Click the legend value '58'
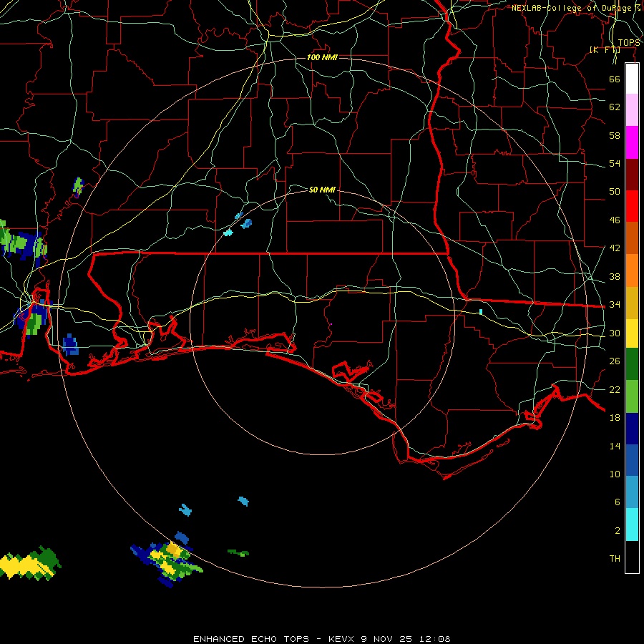This screenshot has height=644, width=644. tap(615, 135)
